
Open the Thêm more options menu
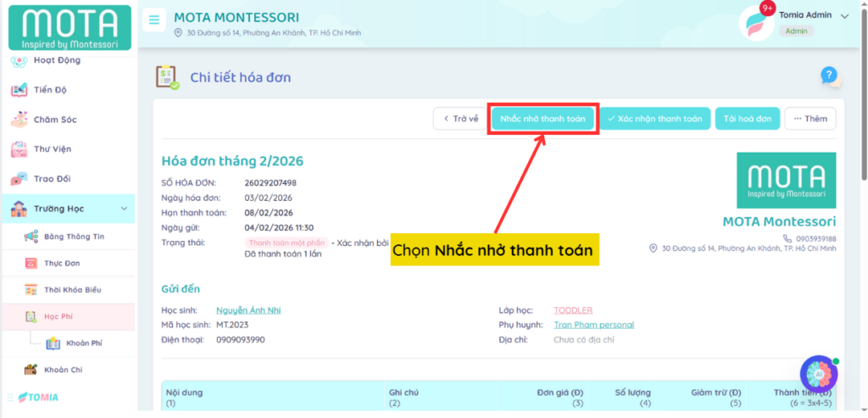click(x=810, y=119)
